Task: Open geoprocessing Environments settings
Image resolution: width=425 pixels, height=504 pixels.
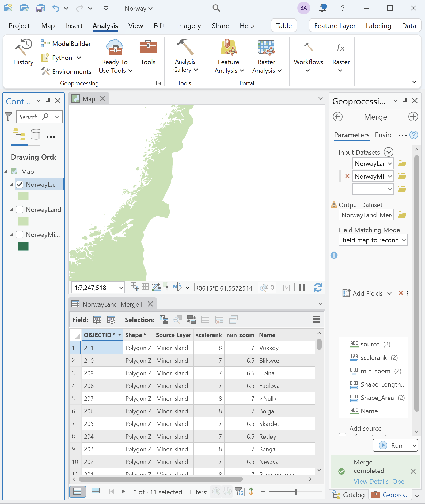Action: click(x=66, y=71)
